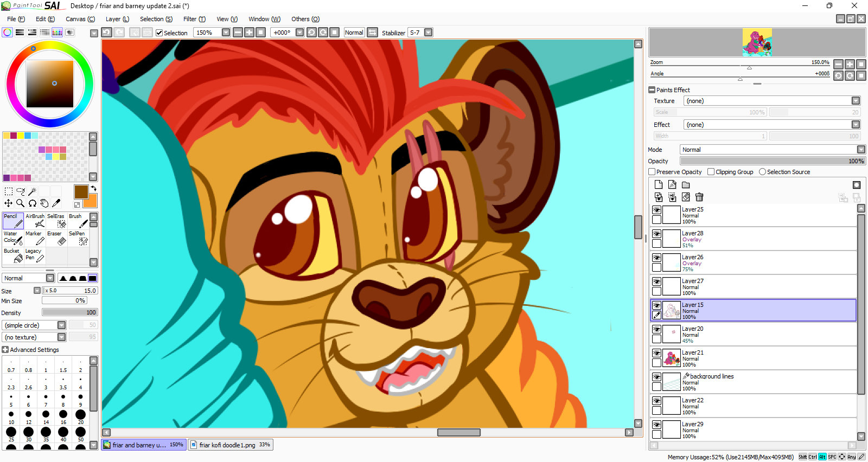The height and width of the screenshot is (462, 868).
Task: Enable the Preserve Opacity checkbox
Action: click(x=652, y=172)
